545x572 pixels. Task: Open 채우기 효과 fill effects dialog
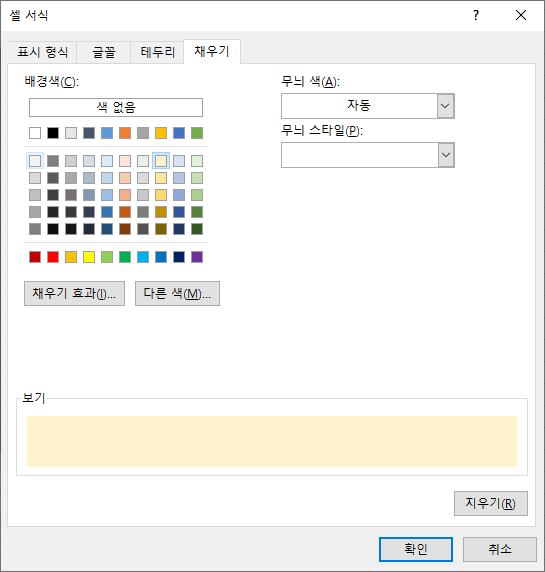[x=74, y=293]
